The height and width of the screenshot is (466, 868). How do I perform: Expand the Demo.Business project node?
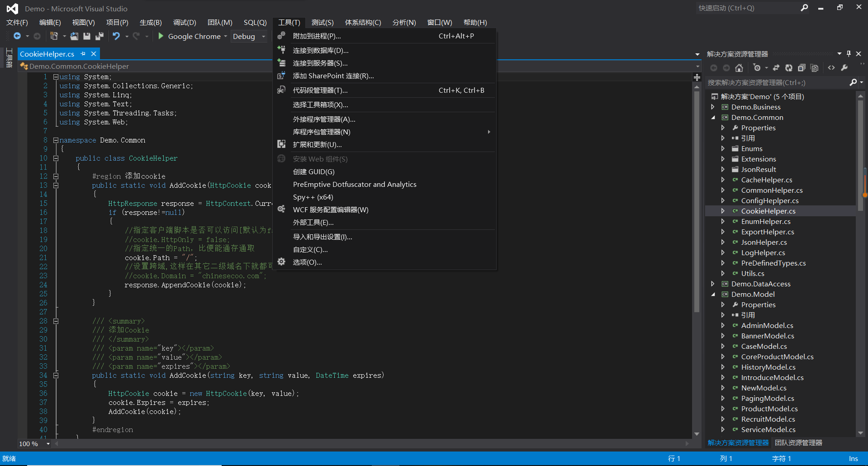[x=713, y=107]
